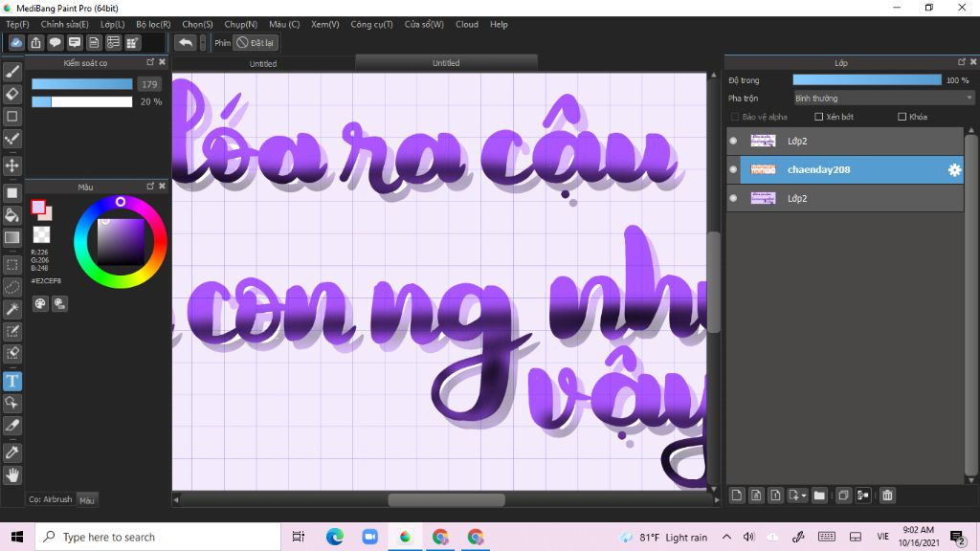
Task: Click the Đặt lại reset button
Action: click(255, 42)
